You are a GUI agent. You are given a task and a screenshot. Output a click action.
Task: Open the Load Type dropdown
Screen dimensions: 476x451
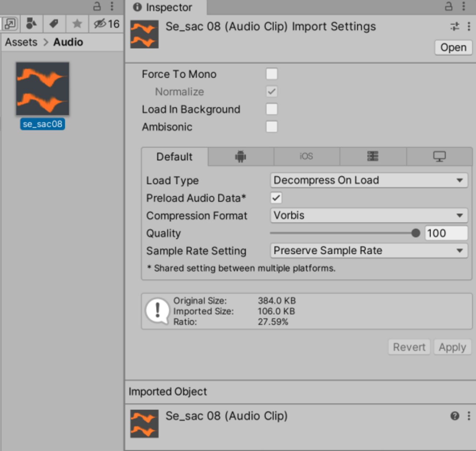368,180
